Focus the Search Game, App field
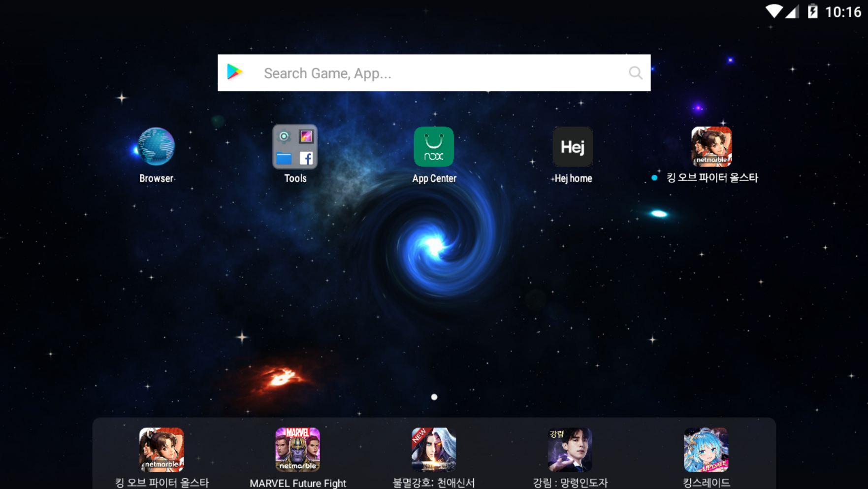The image size is (868, 489). 434,73
